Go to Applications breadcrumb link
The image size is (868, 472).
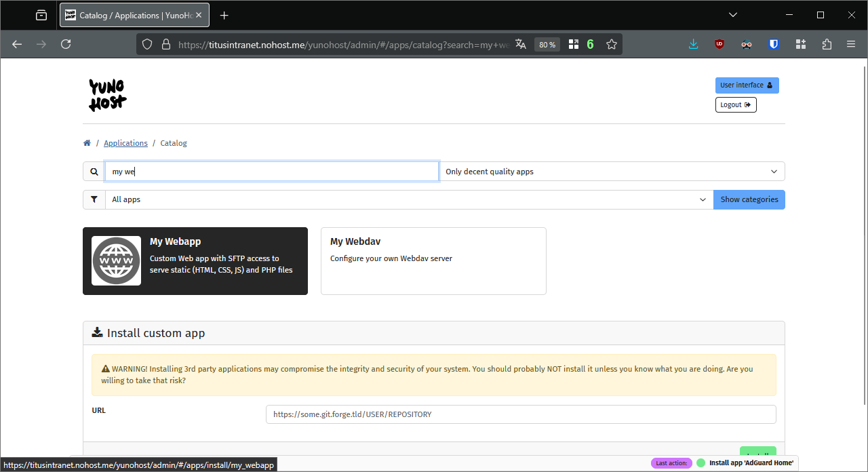click(x=125, y=143)
